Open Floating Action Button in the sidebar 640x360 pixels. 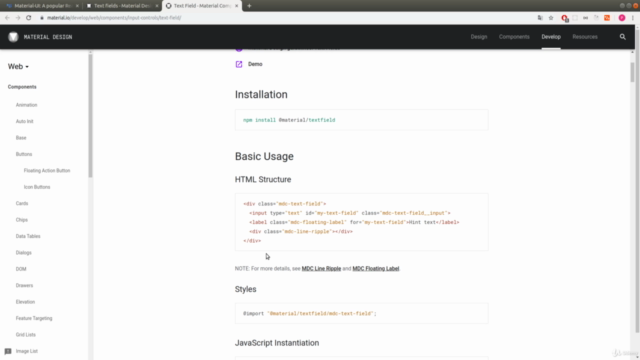(47, 171)
